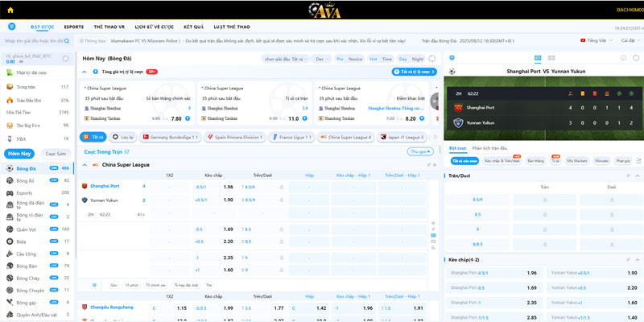Screen dimensions: 644x322
Task: Open Lịch Sử Vé Cược menu
Action: [155, 27]
